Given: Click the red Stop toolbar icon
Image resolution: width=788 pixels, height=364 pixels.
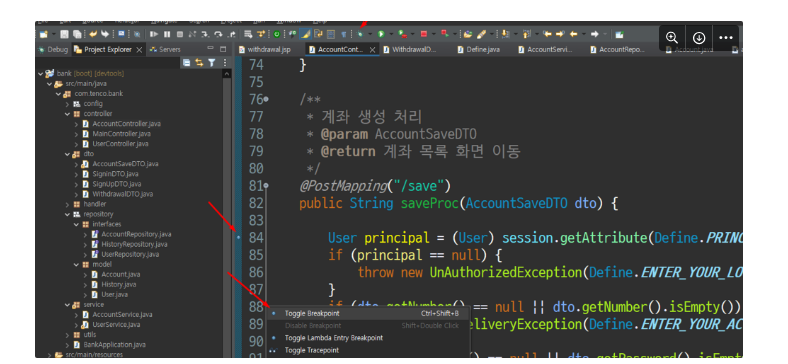Looking at the screenshot, I should click(424, 34).
